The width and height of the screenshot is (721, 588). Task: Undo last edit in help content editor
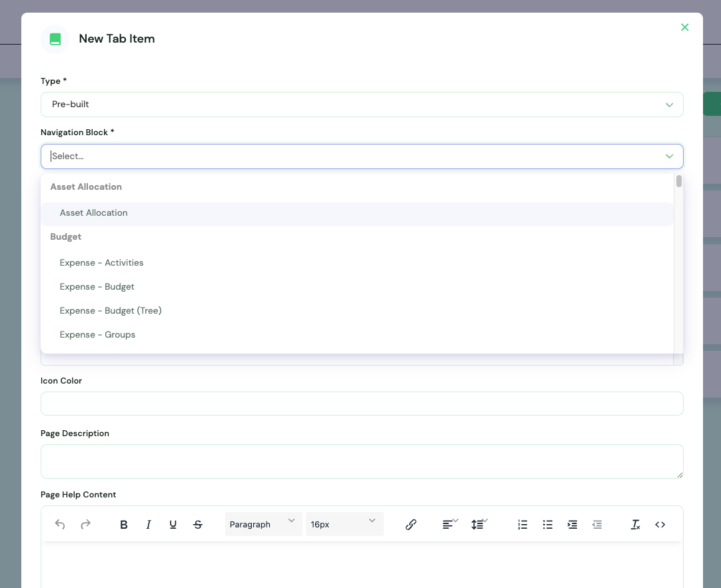tap(60, 524)
